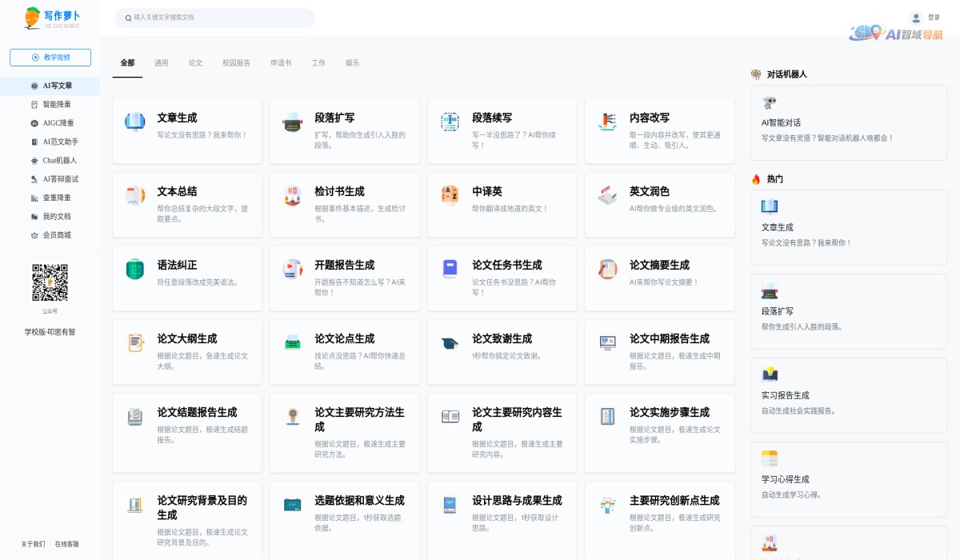This screenshot has height=560, width=960.
Task: Switch to the 校园报告 tab
Action: (x=236, y=62)
